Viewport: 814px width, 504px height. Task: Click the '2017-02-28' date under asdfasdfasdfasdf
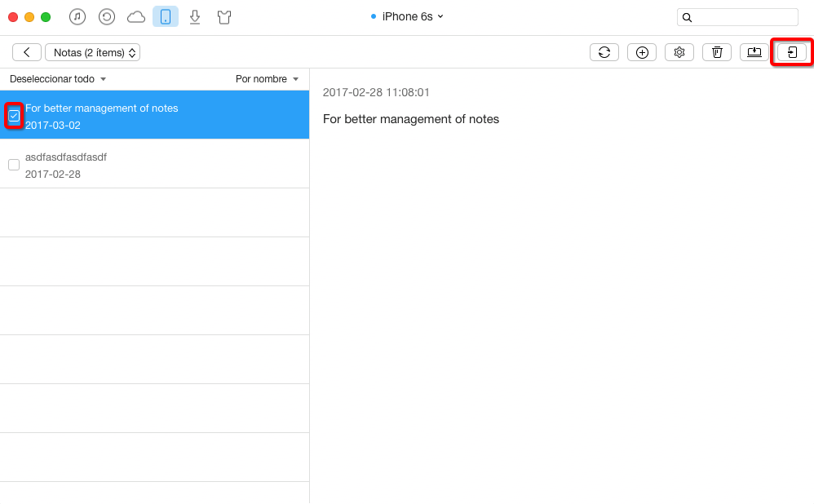click(x=53, y=174)
